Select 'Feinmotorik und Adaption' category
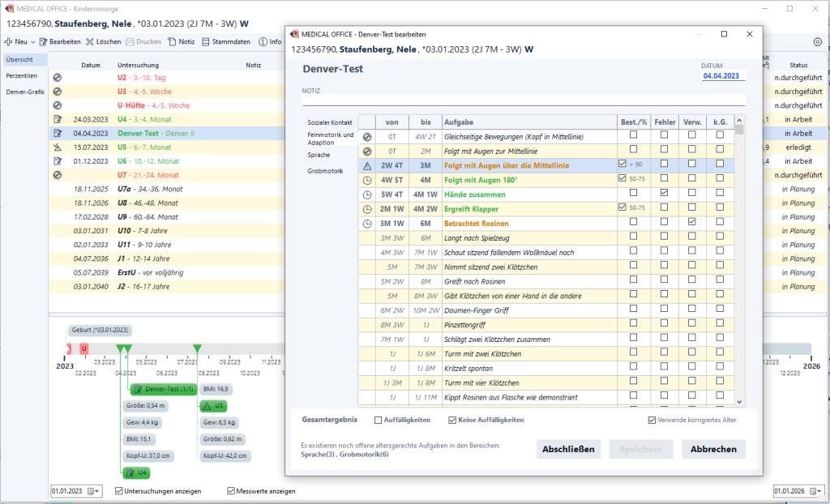This screenshot has width=830, height=504. click(331, 139)
